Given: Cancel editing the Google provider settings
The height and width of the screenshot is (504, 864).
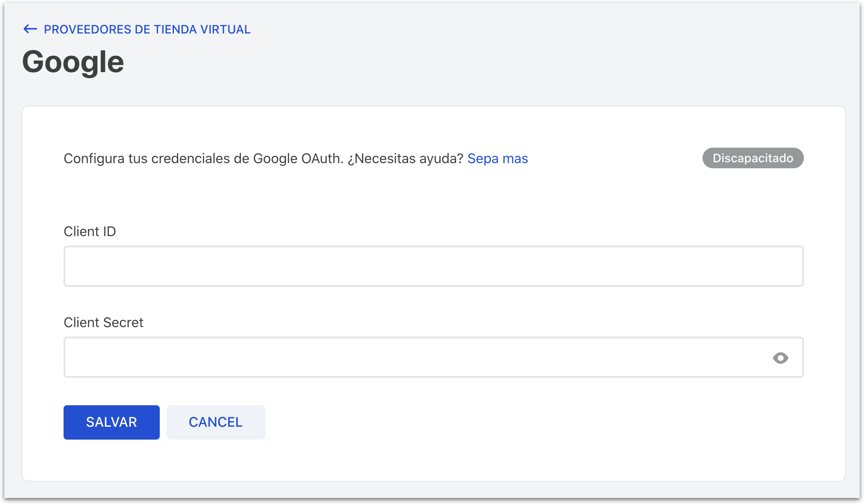Looking at the screenshot, I should [216, 422].
